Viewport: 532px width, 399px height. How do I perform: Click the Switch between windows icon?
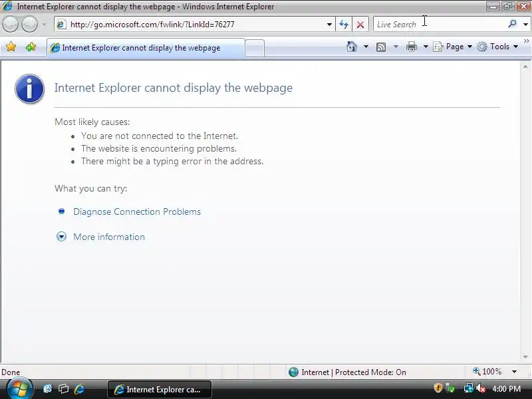[x=63, y=389]
